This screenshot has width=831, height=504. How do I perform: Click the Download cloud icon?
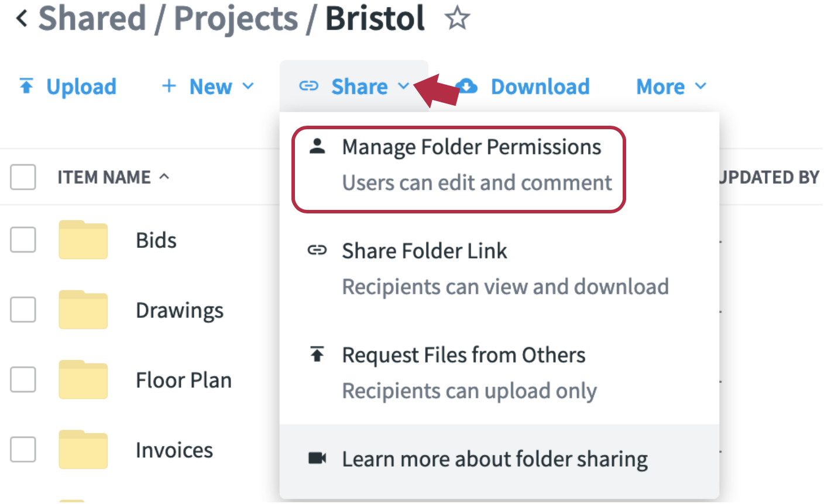468,87
